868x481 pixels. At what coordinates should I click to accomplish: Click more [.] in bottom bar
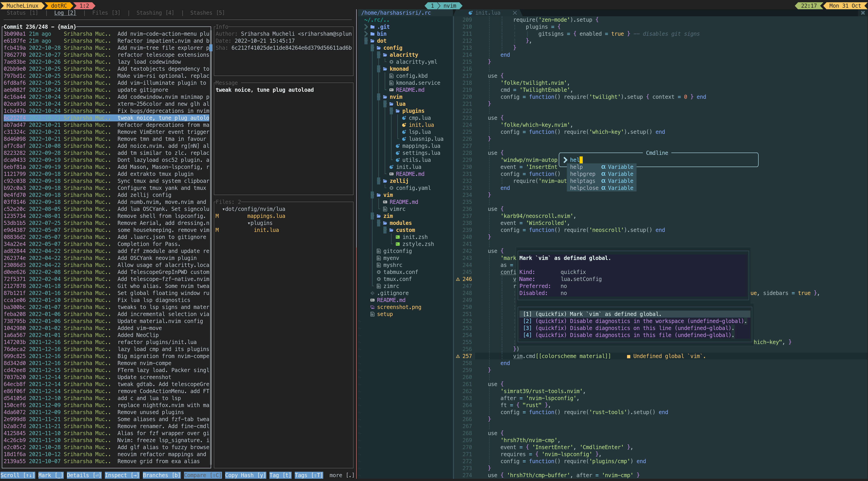click(x=342, y=475)
